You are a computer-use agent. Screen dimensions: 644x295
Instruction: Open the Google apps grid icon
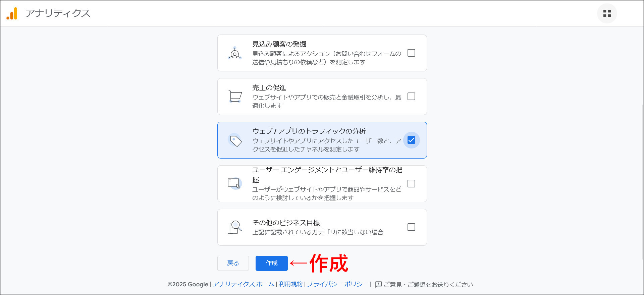[x=607, y=13]
